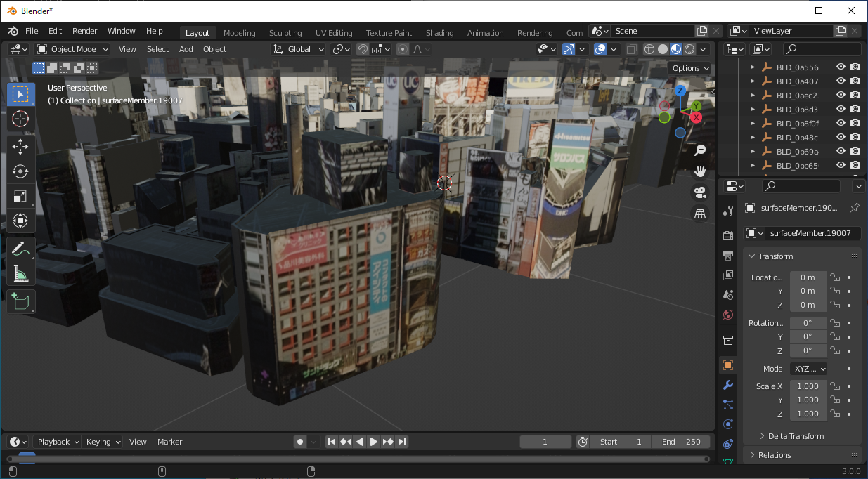Disable rendering for BLD_0b8d3

pyautogui.click(x=855, y=109)
